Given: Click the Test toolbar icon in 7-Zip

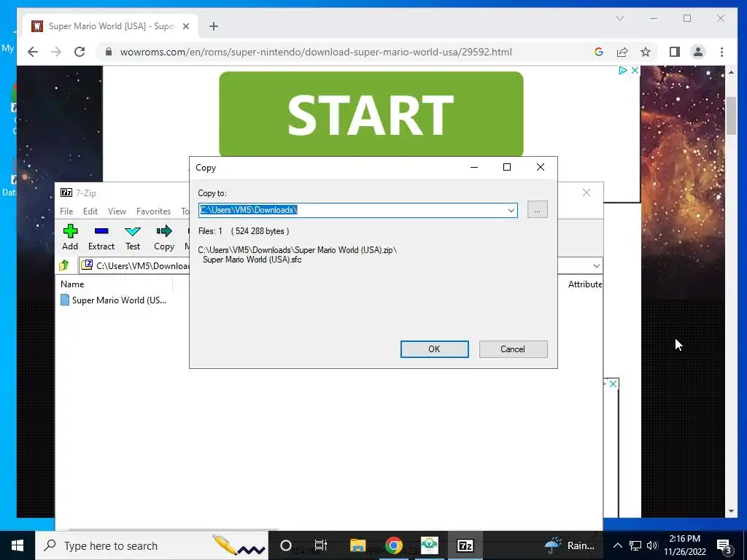Looking at the screenshot, I should click(x=133, y=237).
